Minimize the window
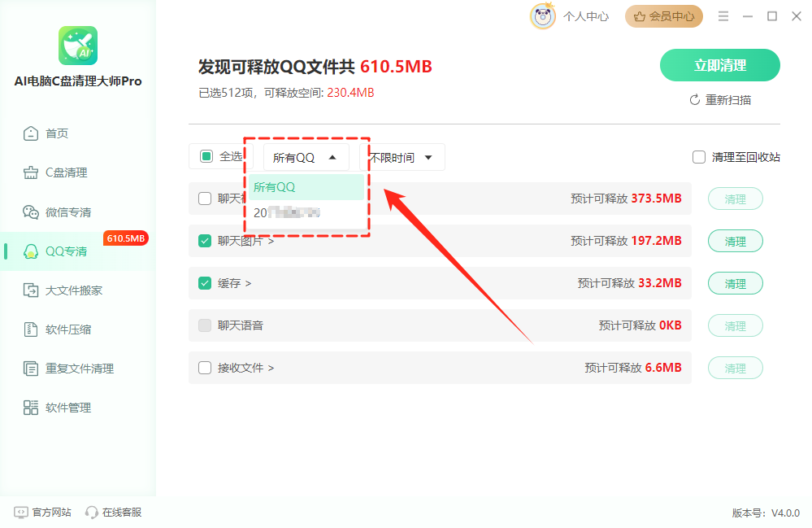This screenshot has width=812, height=528. coord(748,16)
